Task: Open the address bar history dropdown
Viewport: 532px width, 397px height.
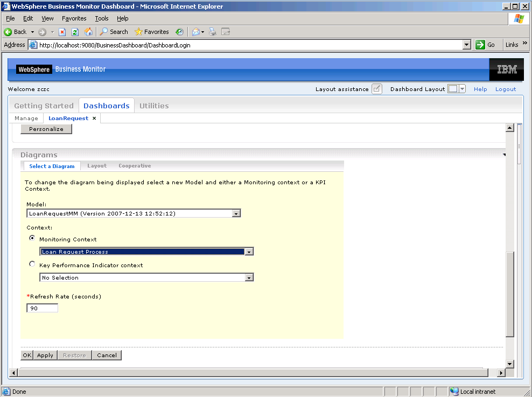Action: [467, 45]
